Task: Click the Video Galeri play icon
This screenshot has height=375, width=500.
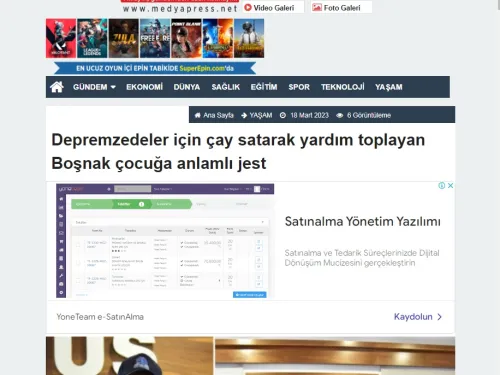Action: click(x=248, y=7)
